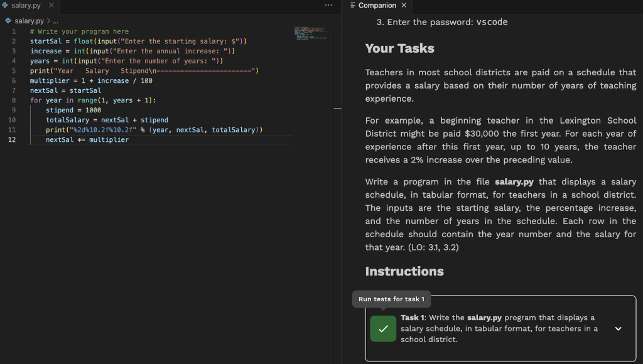This screenshot has width=643, height=364.
Task: Click the Python icon in the breadcrumb
Action: 8,21
